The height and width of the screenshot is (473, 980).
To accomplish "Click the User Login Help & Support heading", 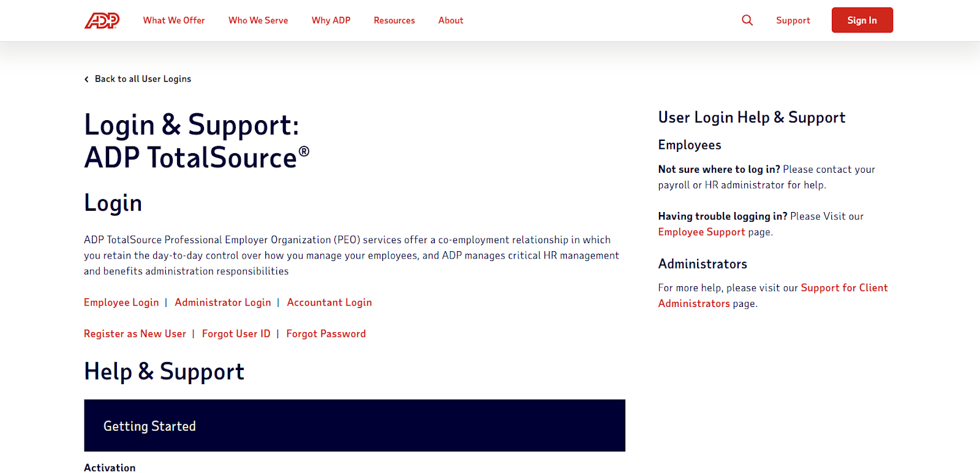I will (x=752, y=118).
